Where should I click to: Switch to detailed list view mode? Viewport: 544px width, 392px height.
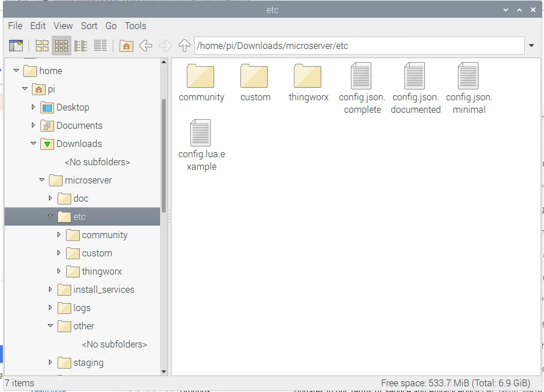click(x=100, y=46)
